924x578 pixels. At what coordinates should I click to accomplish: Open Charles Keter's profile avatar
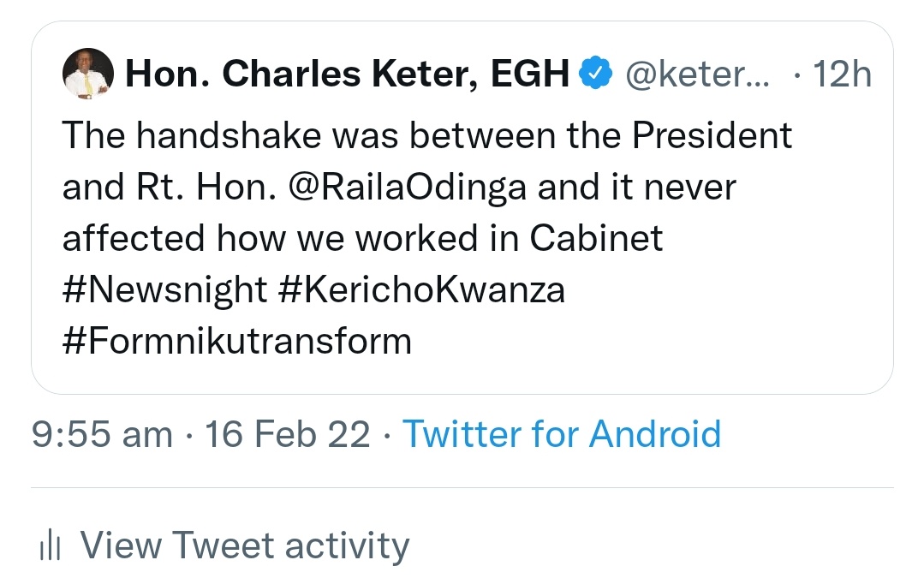[89, 74]
